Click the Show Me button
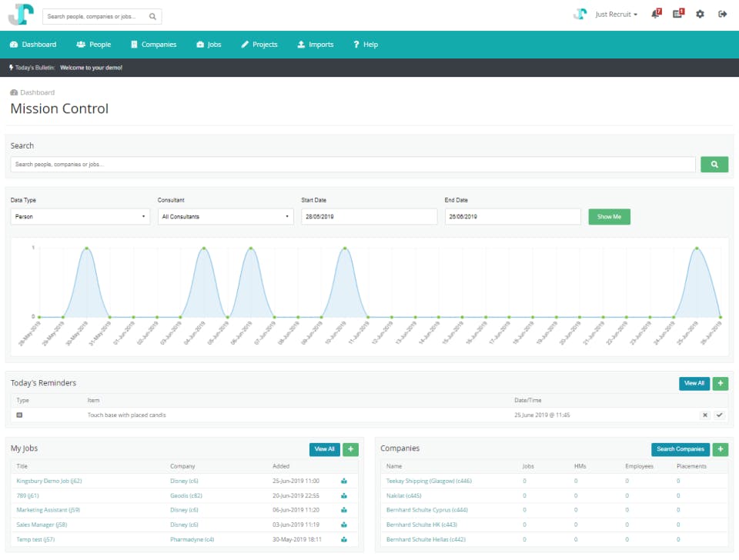 (609, 217)
